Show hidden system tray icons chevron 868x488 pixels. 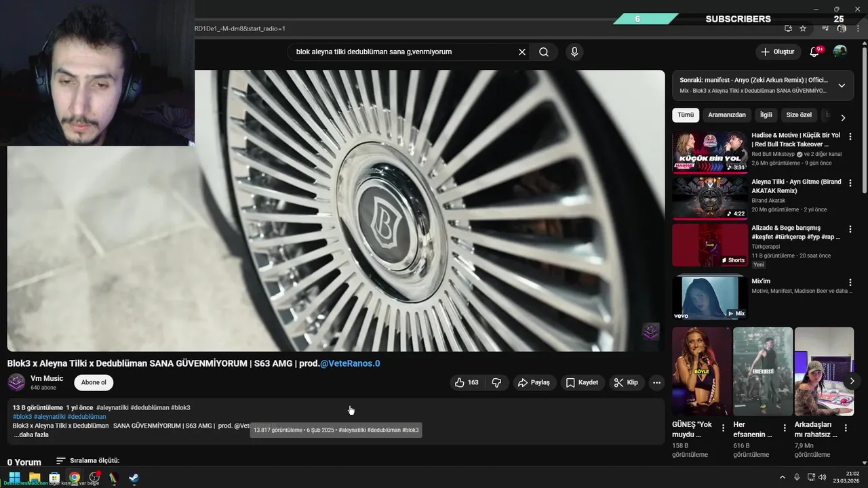[782, 477]
